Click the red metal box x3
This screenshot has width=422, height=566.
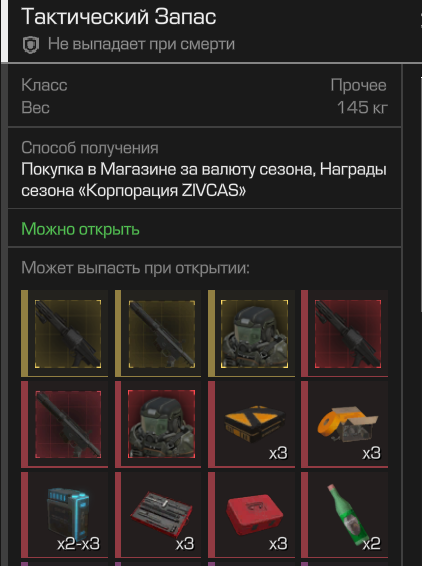click(252, 515)
